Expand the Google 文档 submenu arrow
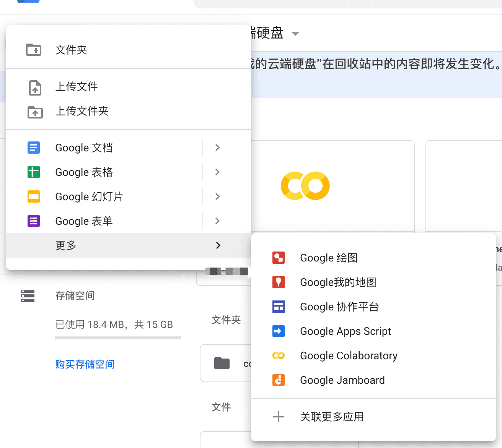Viewport: 502px width, 448px height. pyautogui.click(x=217, y=148)
